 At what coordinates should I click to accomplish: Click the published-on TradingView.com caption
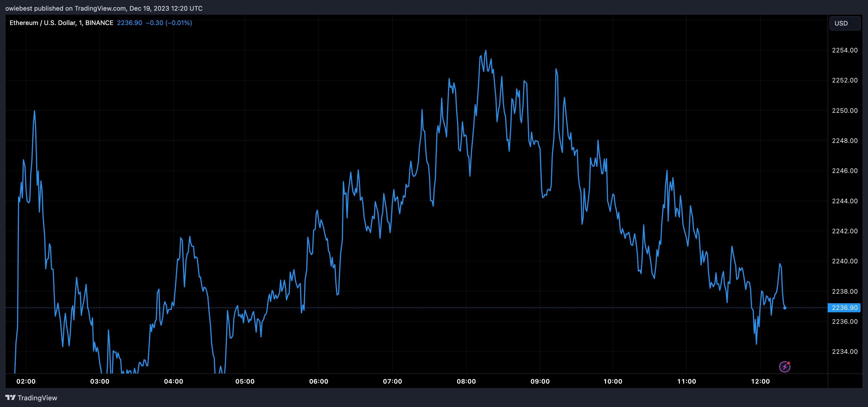[x=104, y=8]
